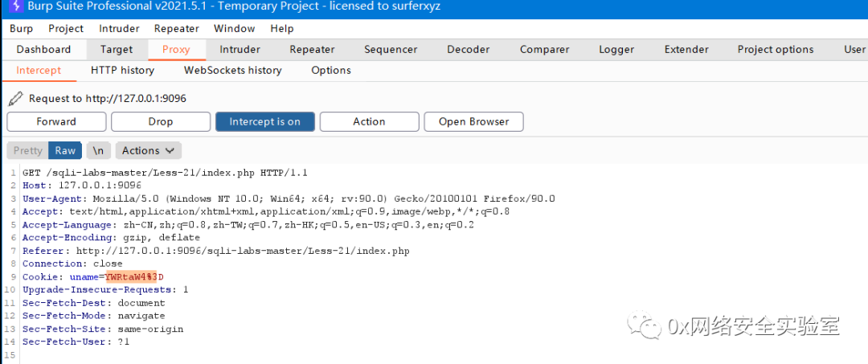Image resolution: width=868 pixels, height=364 pixels.
Task: Open the proxy Options sub-tab
Action: coord(331,70)
